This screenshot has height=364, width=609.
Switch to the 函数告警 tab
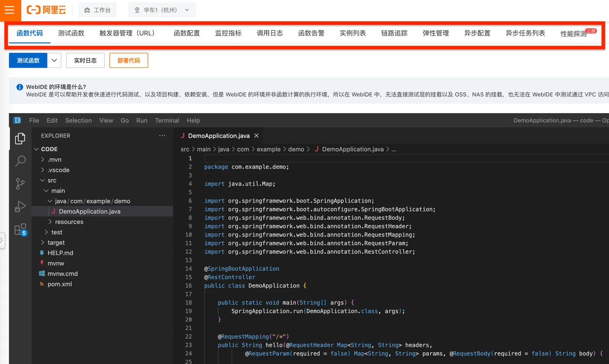tap(311, 33)
